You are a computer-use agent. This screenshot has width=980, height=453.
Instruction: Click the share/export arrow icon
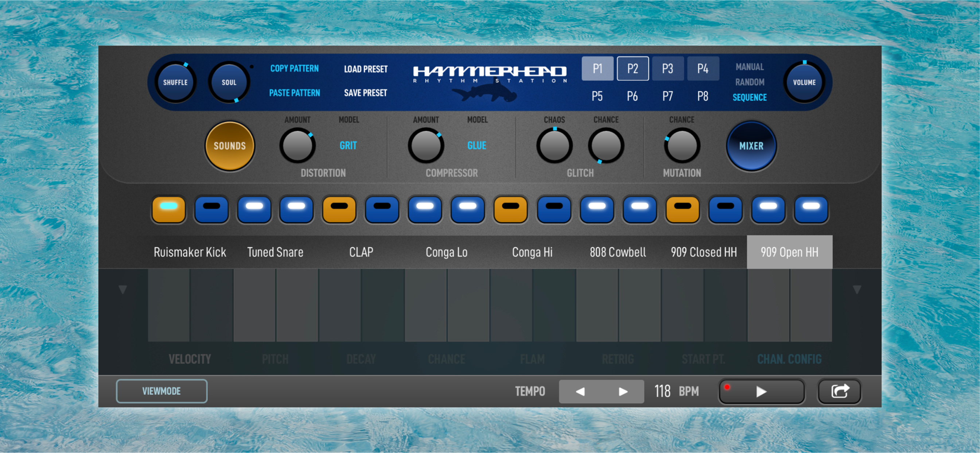[x=839, y=391]
